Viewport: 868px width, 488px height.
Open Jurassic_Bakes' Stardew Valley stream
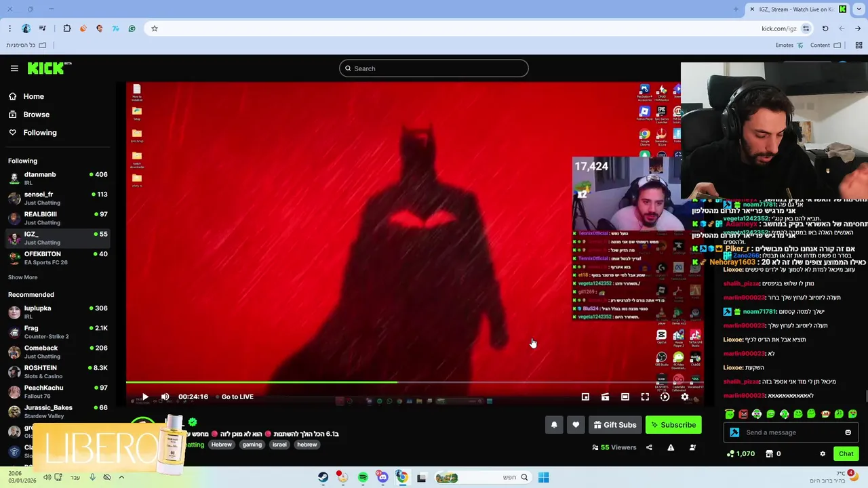[58, 411]
